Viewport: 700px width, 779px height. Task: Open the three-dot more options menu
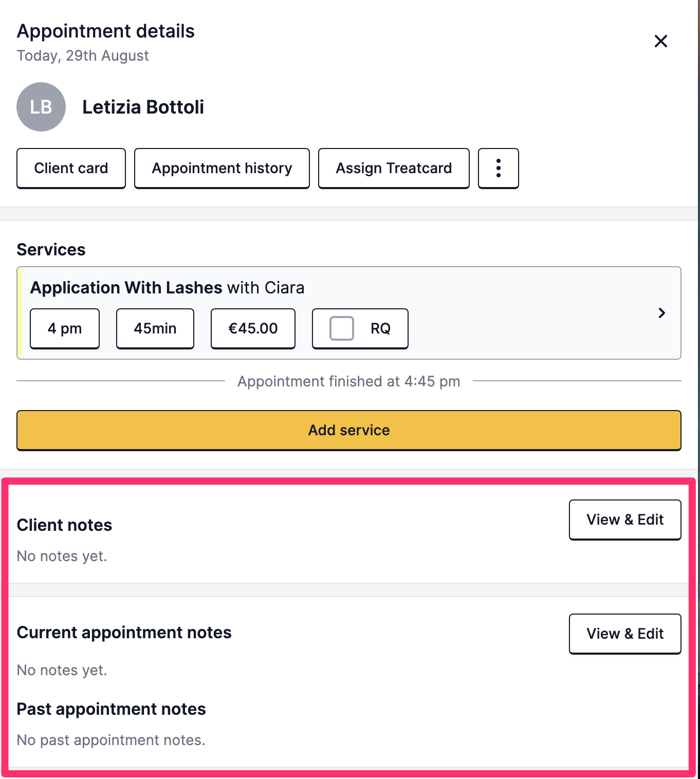(x=498, y=168)
